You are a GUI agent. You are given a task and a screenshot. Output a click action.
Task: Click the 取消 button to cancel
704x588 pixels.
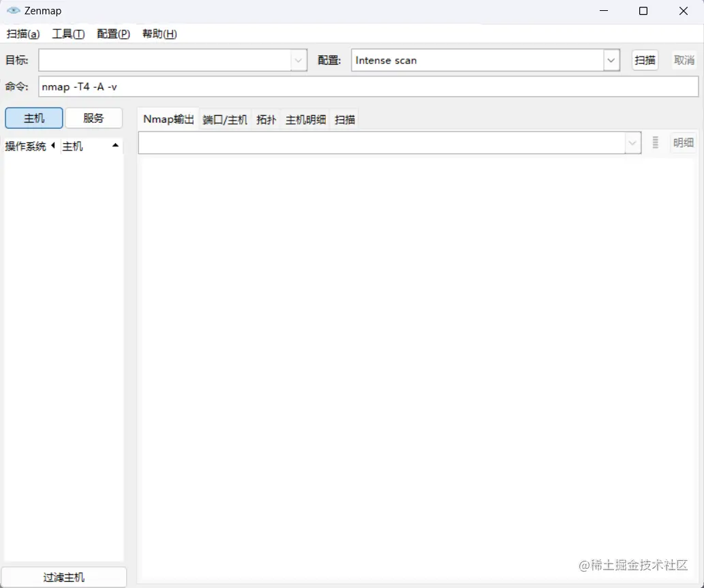click(x=684, y=60)
